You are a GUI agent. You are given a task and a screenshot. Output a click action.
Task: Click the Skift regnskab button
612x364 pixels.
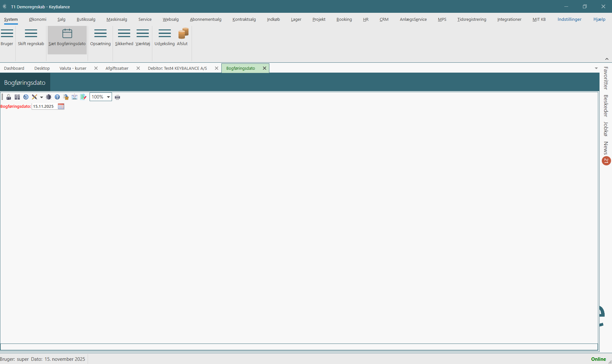tap(31, 37)
